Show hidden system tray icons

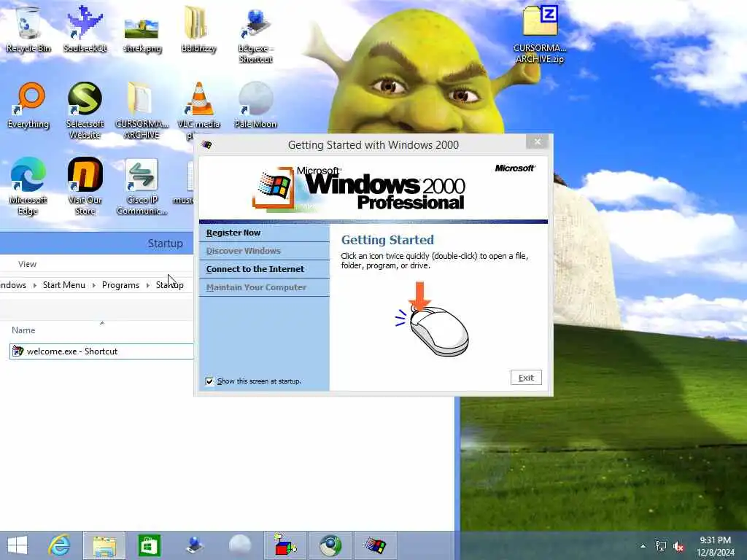643,545
